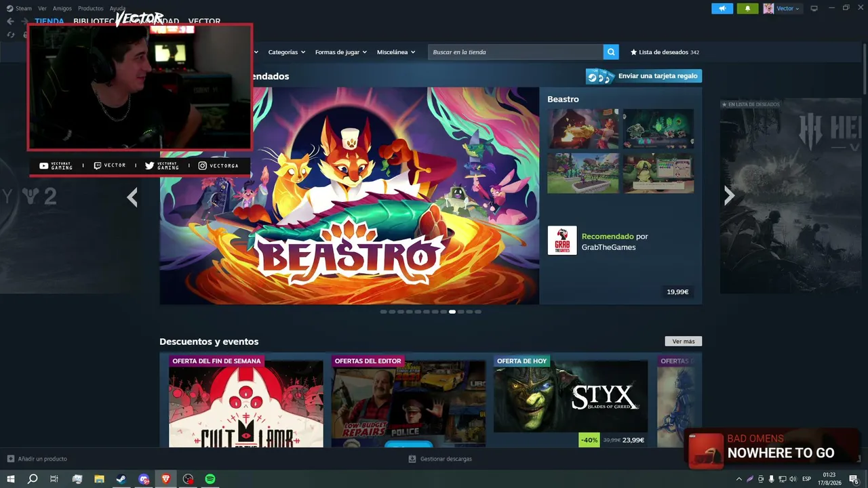Screen dimensions: 868x488
Task: Switch to the VECTOR profile tab
Action: coord(204,21)
